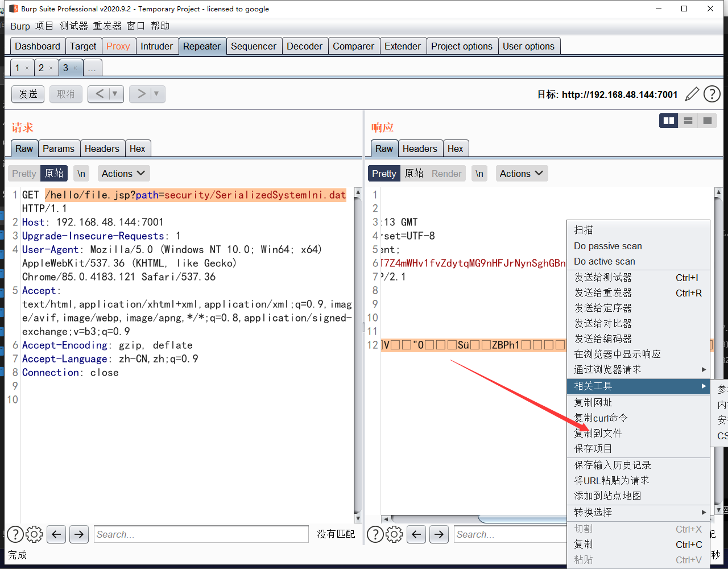Switch to the Decoder tab
The width and height of the screenshot is (728, 569).
tap(305, 46)
